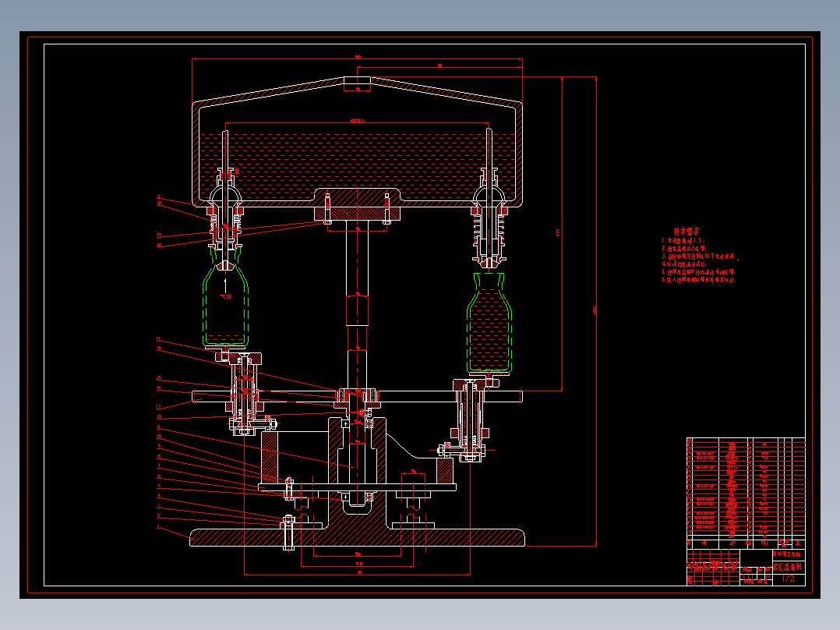Select technical requirement line numbered 2
The image size is (840, 630).
point(684,248)
